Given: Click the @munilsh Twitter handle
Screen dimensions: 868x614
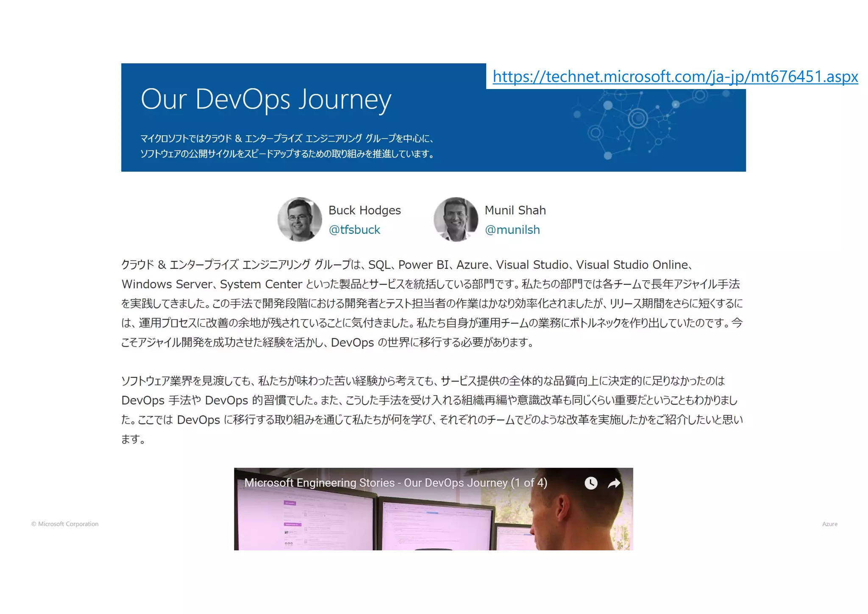Looking at the screenshot, I should (512, 230).
